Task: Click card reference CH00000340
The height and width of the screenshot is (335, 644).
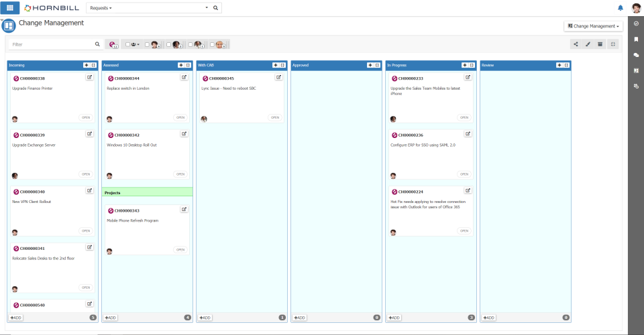Action: 32,192
